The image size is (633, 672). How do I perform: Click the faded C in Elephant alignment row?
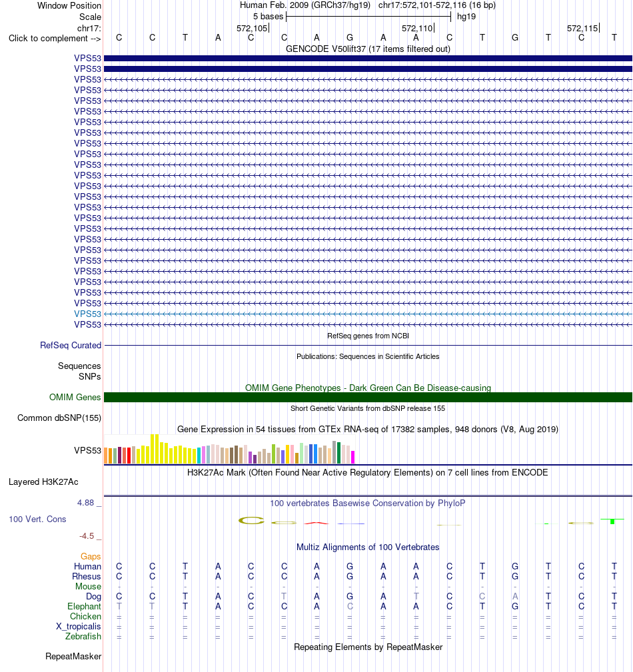tap(350, 607)
